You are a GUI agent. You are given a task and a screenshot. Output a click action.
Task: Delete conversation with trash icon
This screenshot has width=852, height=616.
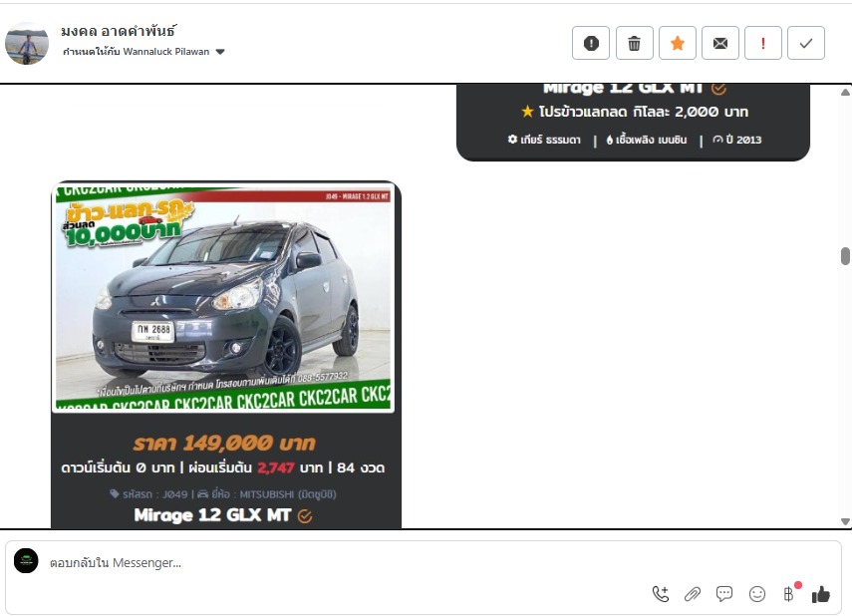pyautogui.click(x=634, y=43)
